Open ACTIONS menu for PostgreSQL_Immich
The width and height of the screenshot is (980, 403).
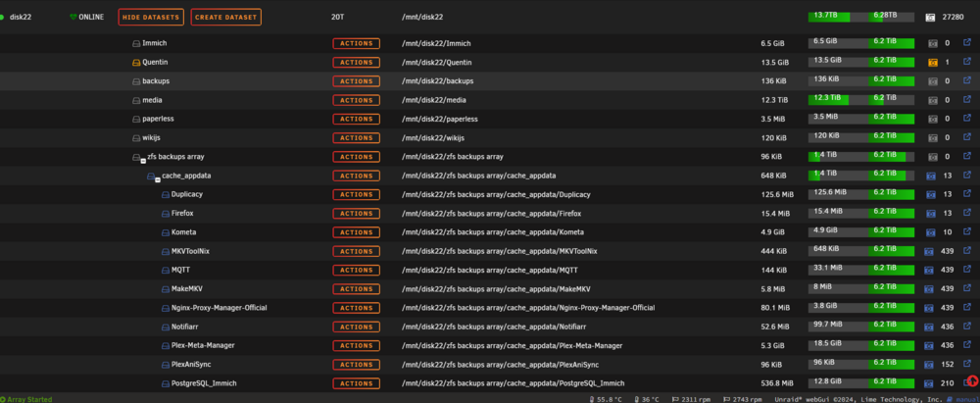pyautogui.click(x=357, y=383)
